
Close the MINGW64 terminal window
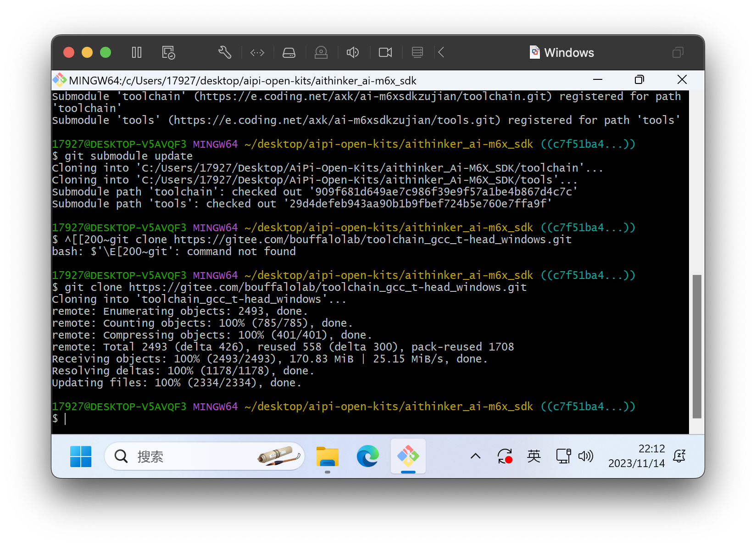click(x=682, y=80)
